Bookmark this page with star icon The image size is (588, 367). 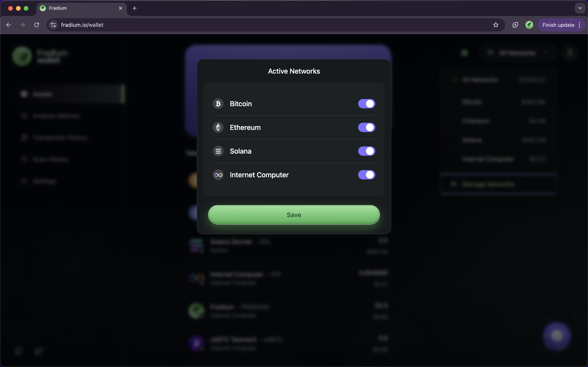tap(496, 25)
